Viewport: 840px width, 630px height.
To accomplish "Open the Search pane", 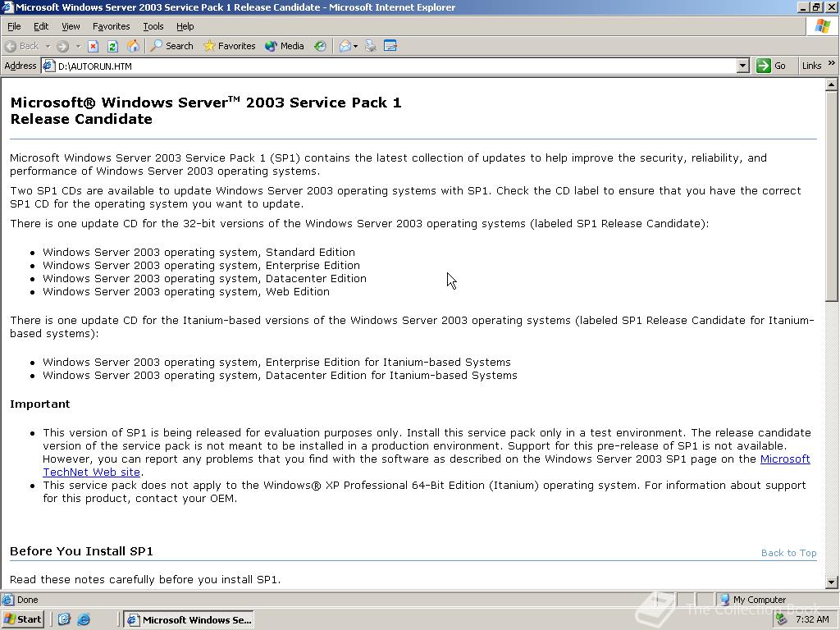I will tap(171, 46).
